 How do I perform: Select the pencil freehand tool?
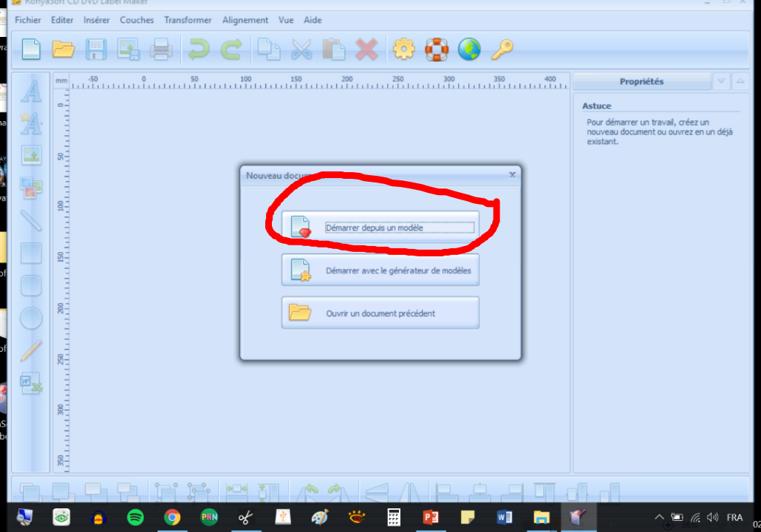coord(31,351)
